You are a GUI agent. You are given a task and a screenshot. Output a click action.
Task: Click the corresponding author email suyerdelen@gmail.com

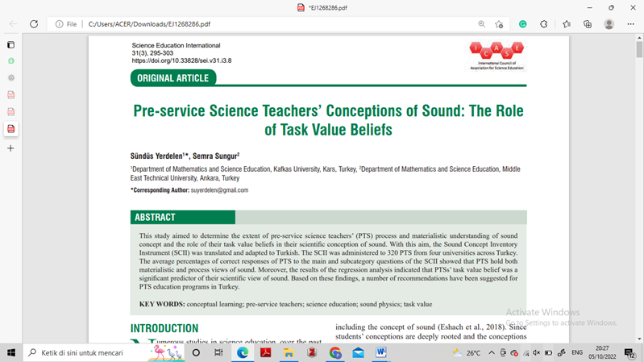(219, 190)
